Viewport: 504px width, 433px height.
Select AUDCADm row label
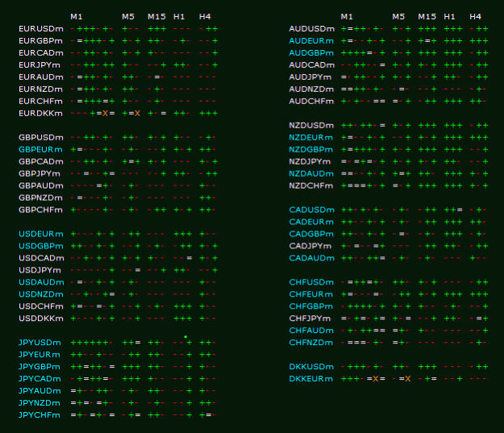point(311,65)
